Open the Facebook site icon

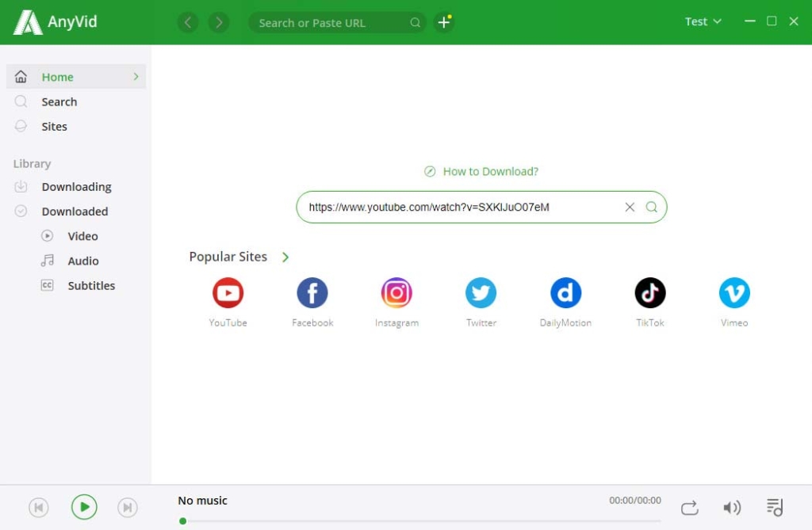(x=312, y=293)
